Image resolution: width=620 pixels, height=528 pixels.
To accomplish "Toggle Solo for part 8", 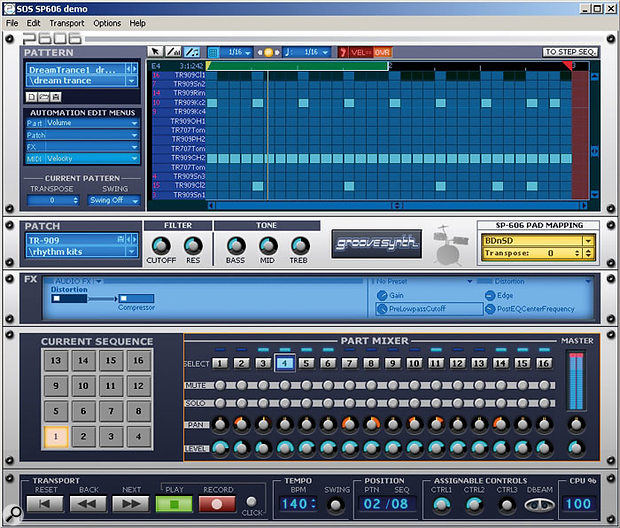I will (371, 403).
